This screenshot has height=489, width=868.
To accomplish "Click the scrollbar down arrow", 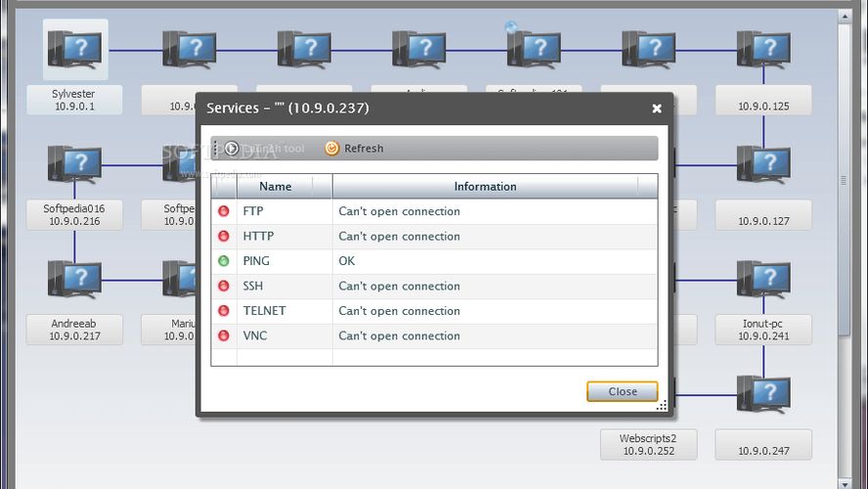I will [845, 483].
